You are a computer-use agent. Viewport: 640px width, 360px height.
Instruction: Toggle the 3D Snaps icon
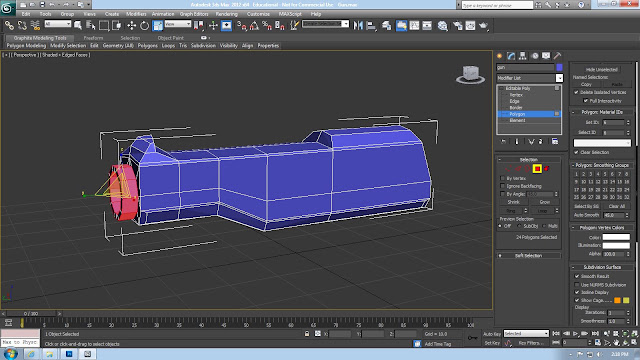click(242, 26)
